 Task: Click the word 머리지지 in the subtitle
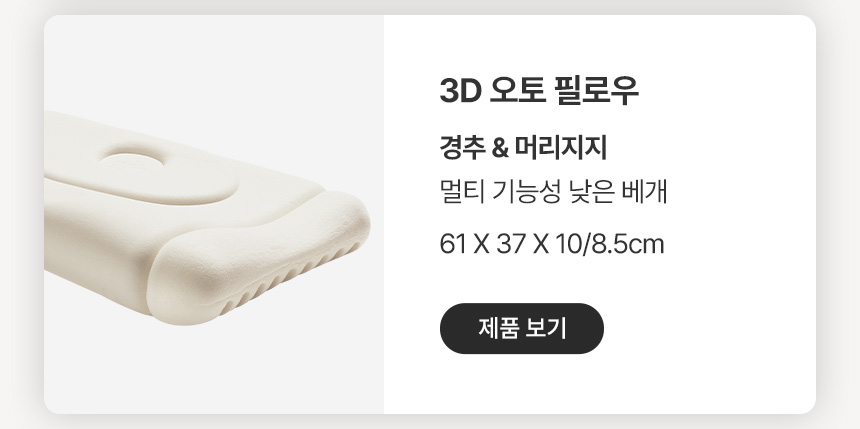pyautogui.click(x=561, y=148)
